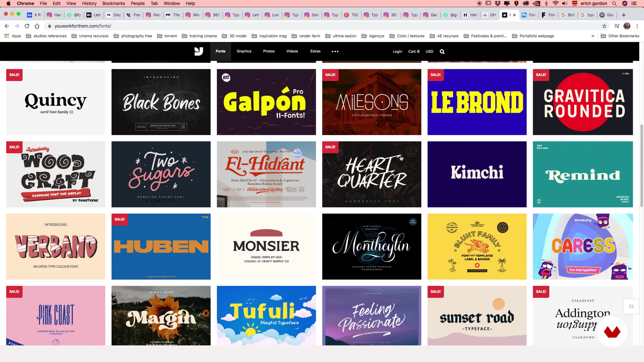Click the browser forward arrow
Screen dimensions: 644x362
pyautogui.click(x=17, y=26)
